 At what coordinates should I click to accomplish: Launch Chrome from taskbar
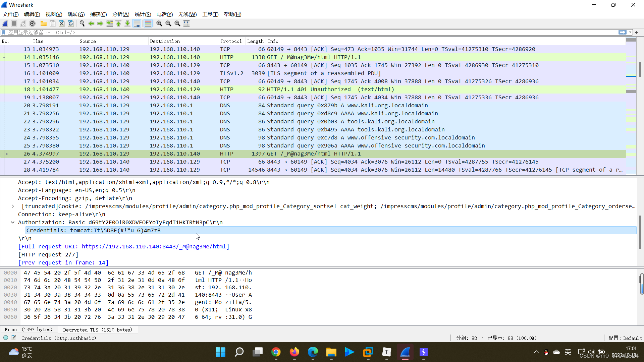[276, 352]
